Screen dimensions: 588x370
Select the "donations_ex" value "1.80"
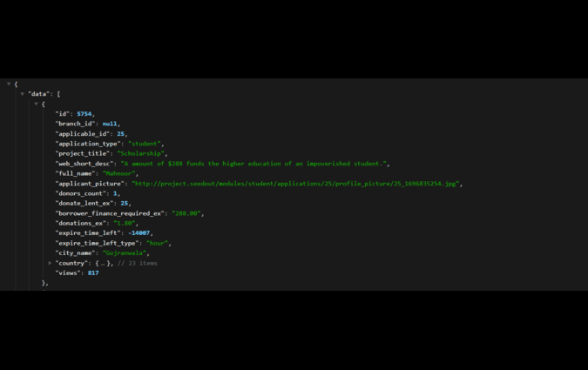tap(124, 223)
